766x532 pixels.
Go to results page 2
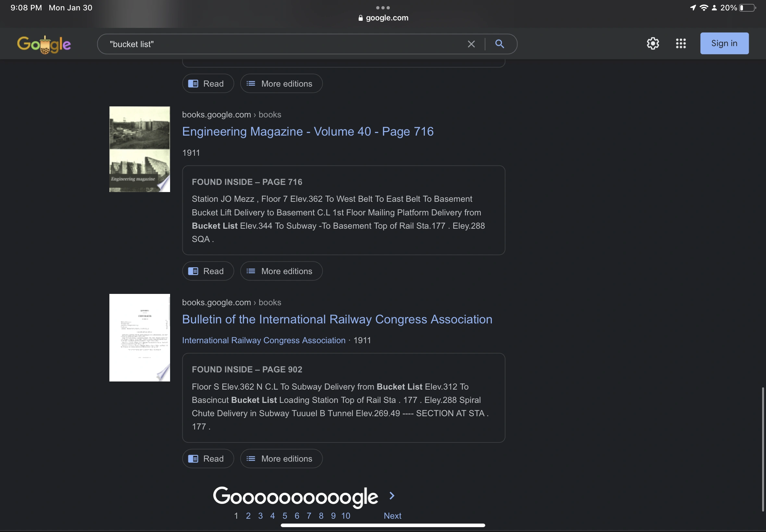coord(248,516)
